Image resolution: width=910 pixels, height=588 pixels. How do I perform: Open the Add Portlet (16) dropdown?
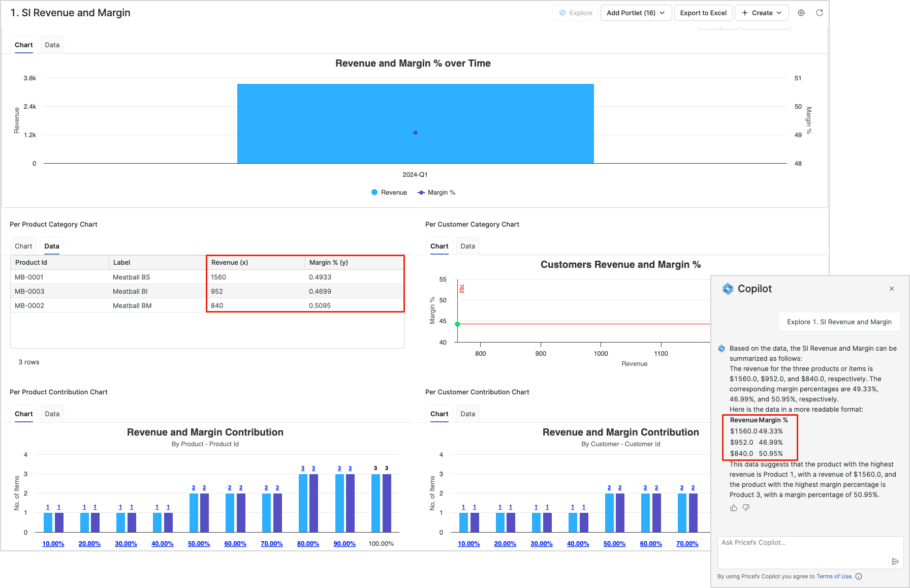tap(636, 13)
